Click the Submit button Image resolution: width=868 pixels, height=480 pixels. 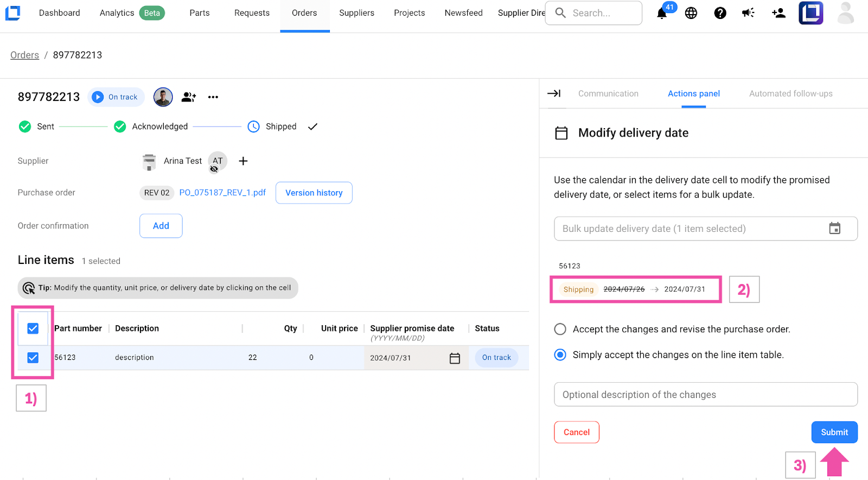click(834, 432)
